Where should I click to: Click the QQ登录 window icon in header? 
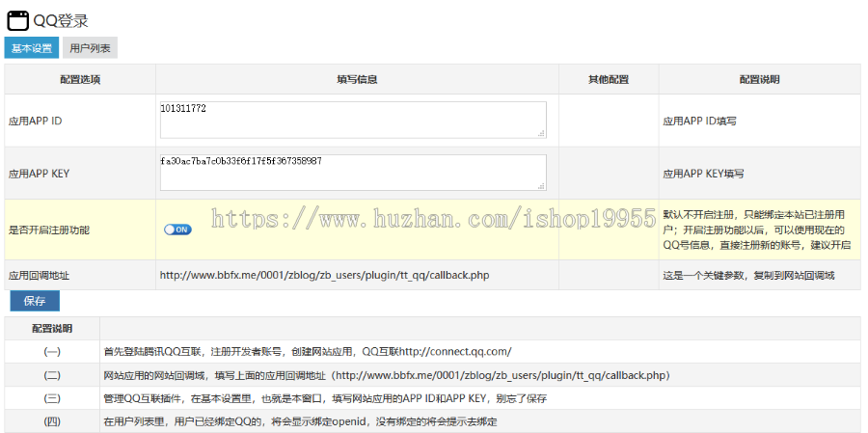click(17, 21)
